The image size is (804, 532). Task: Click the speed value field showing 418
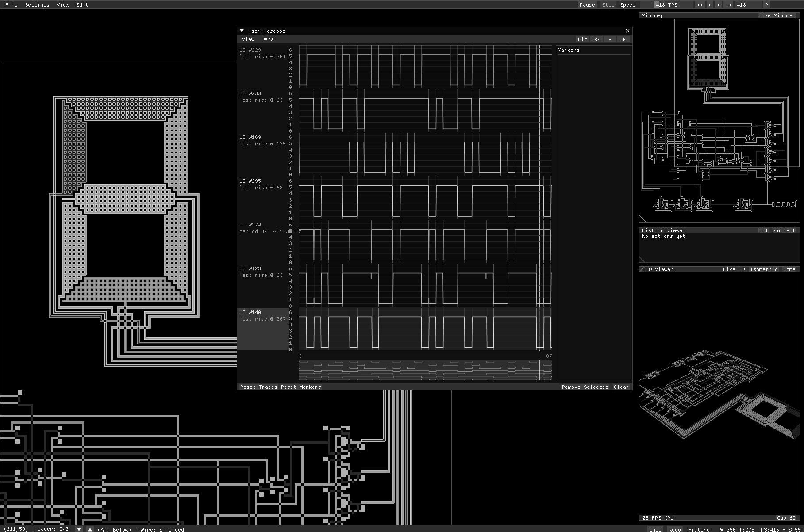(x=748, y=5)
